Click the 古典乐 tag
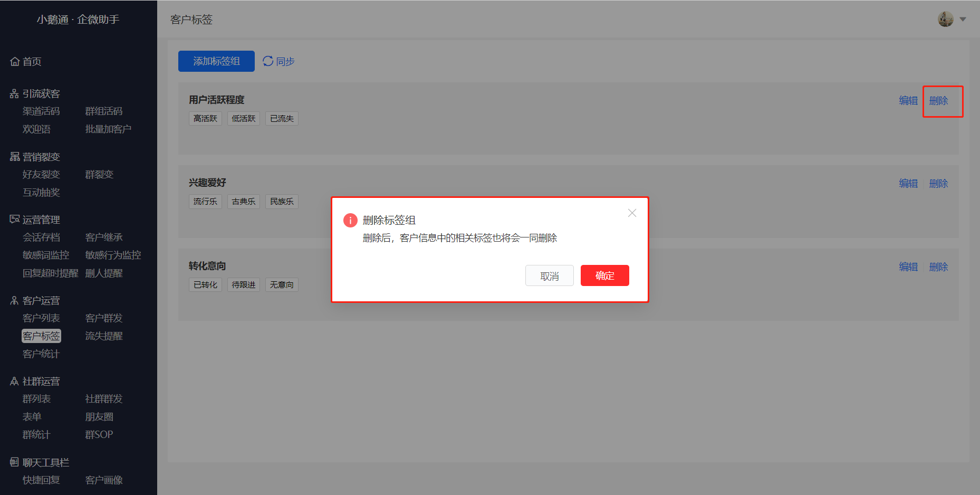 [x=244, y=202]
